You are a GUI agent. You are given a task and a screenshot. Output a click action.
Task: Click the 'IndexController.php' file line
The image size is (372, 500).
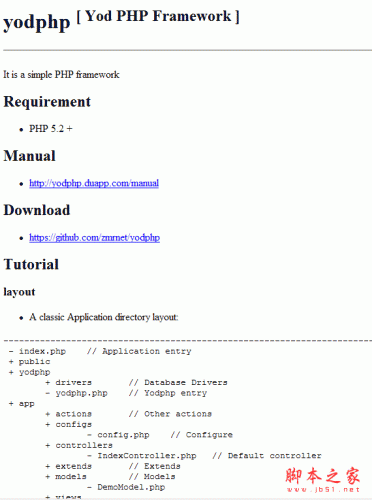[x=147, y=456]
